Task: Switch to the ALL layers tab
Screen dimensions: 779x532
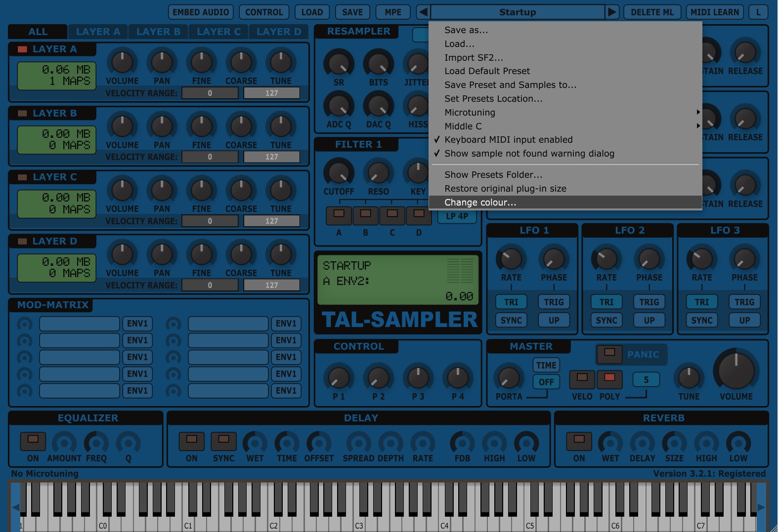Action: point(38,32)
